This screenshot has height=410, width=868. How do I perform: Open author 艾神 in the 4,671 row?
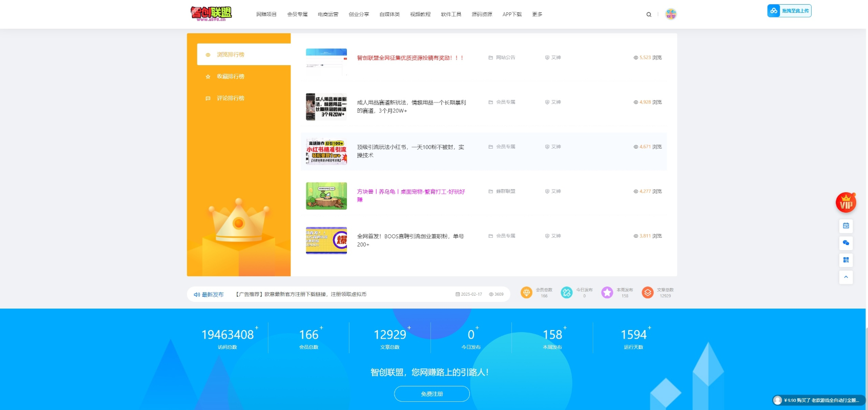556,147
